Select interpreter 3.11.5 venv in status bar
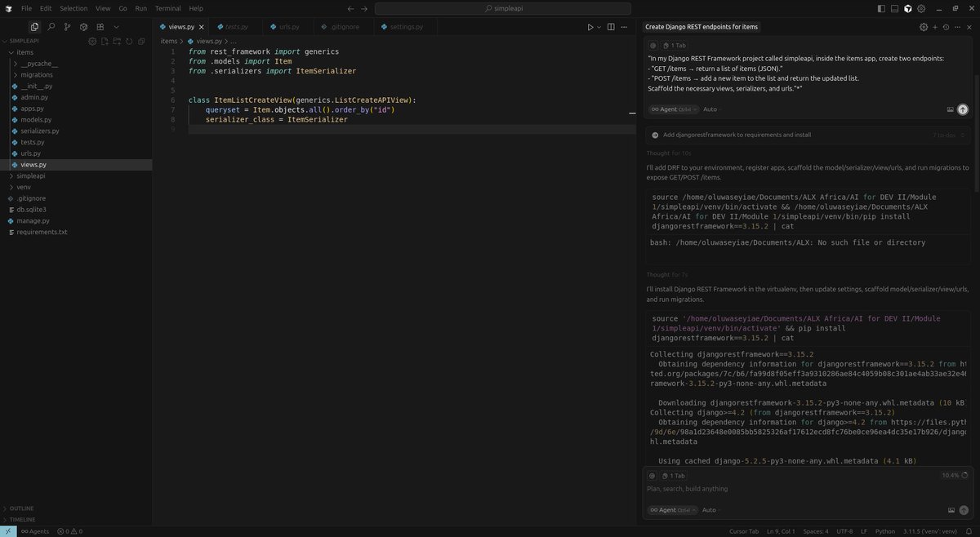The width and height of the screenshot is (980, 537). [932, 531]
